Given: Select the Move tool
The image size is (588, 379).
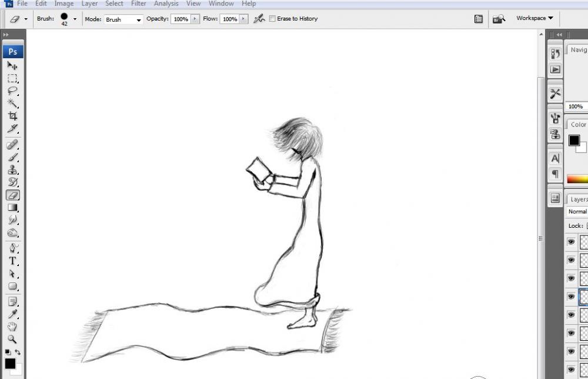Looking at the screenshot, I should click(x=12, y=66).
